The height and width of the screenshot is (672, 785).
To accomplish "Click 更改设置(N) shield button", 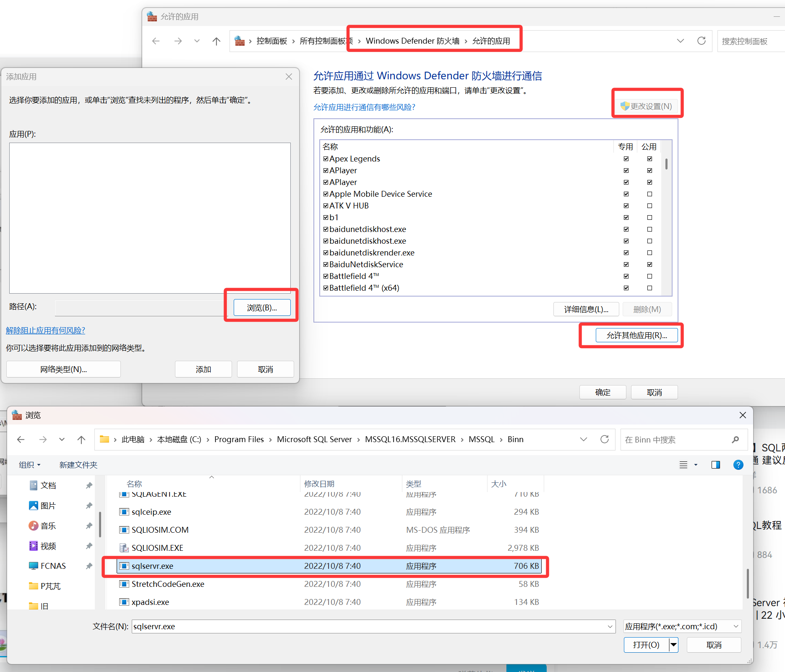I will [x=646, y=106].
